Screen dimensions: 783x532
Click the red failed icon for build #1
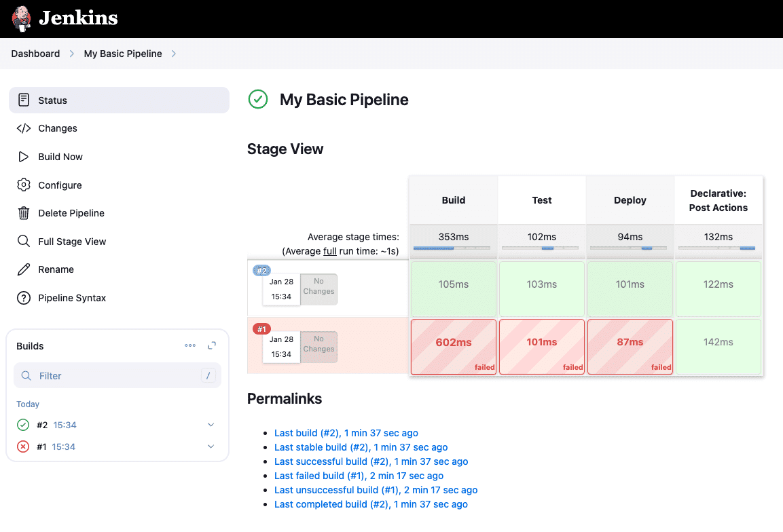click(x=23, y=446)
